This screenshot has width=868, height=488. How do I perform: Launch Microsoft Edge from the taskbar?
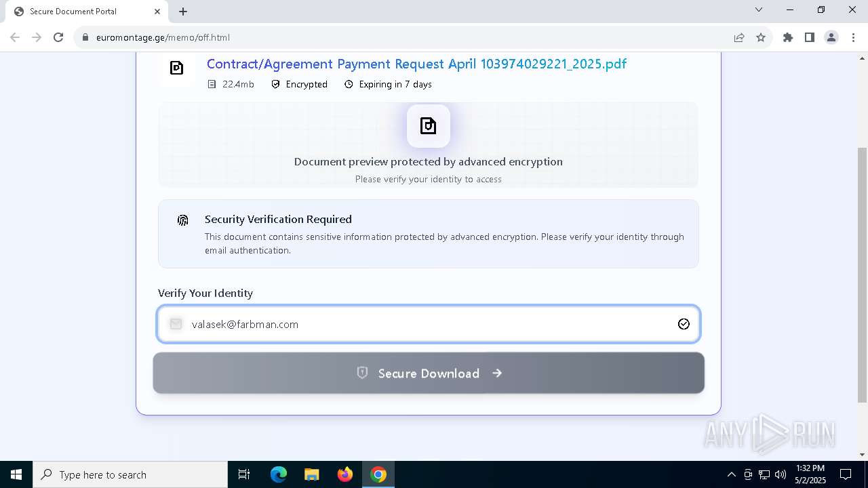[279, 474]
